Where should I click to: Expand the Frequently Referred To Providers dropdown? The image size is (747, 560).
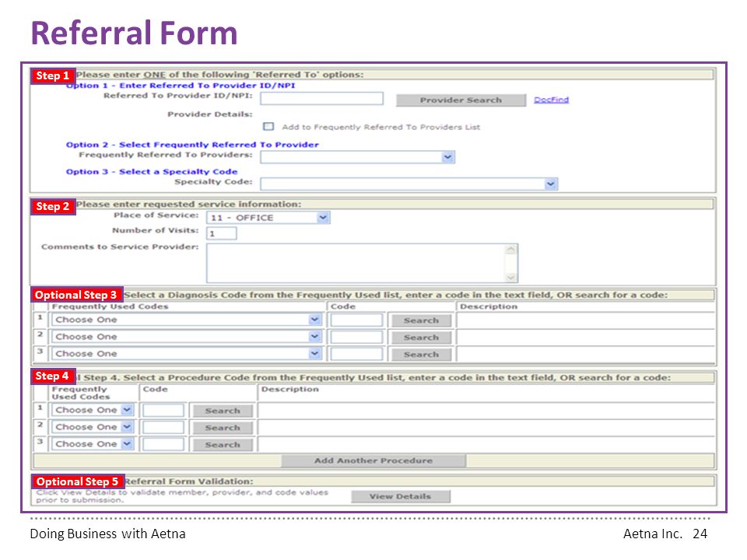click(357, 157)
